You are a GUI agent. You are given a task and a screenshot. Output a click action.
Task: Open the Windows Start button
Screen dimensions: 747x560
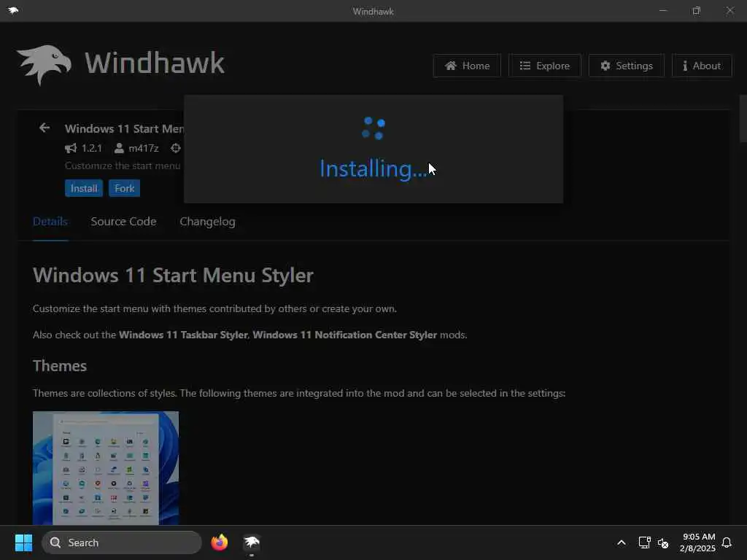click(x=23, y=542)
